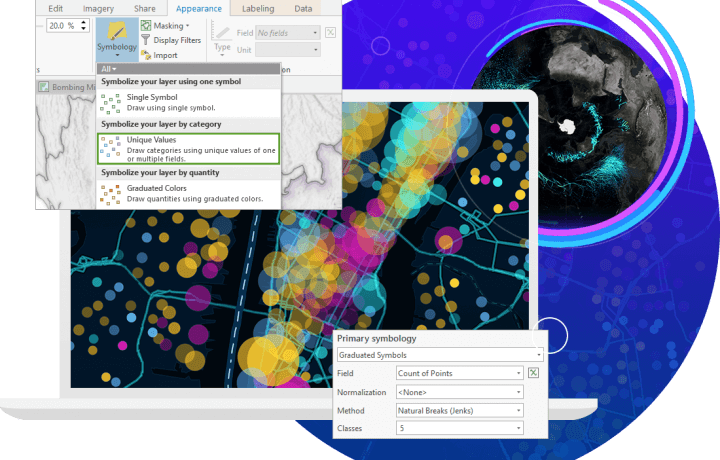Click the Masking icon
Viewport: 720px width, 460px height.
tap(146, 26)
